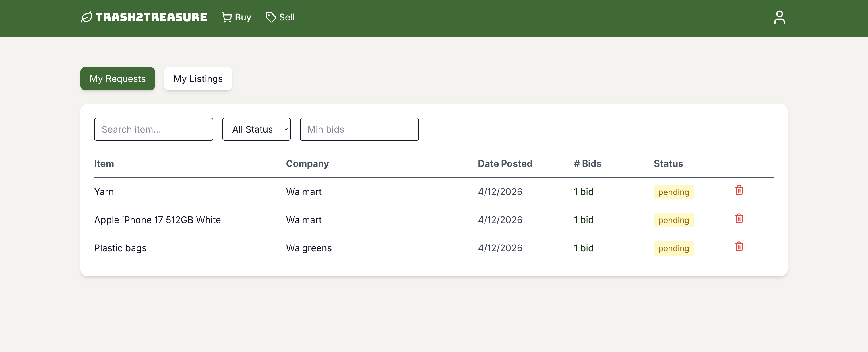Image resolution: width=868 pixels, height=352 pixels.
Task: Click the Trash2Treasure brand name link
Action: click(x=151, y=17)
